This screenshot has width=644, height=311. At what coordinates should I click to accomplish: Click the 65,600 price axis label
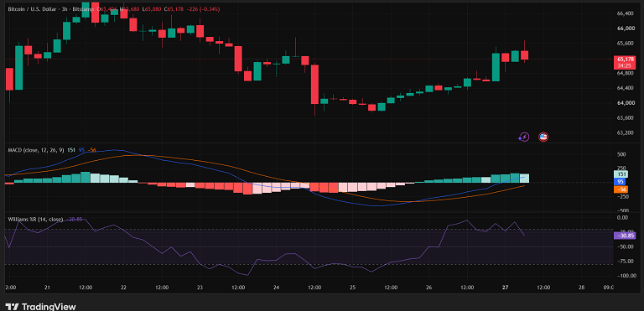[x=625, y=44]
